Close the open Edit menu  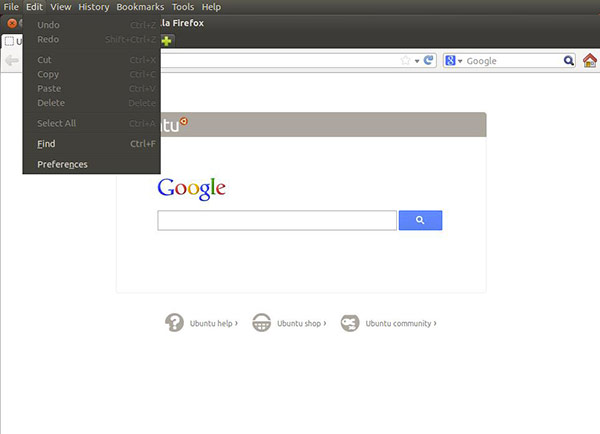click(x=34, y=7)
